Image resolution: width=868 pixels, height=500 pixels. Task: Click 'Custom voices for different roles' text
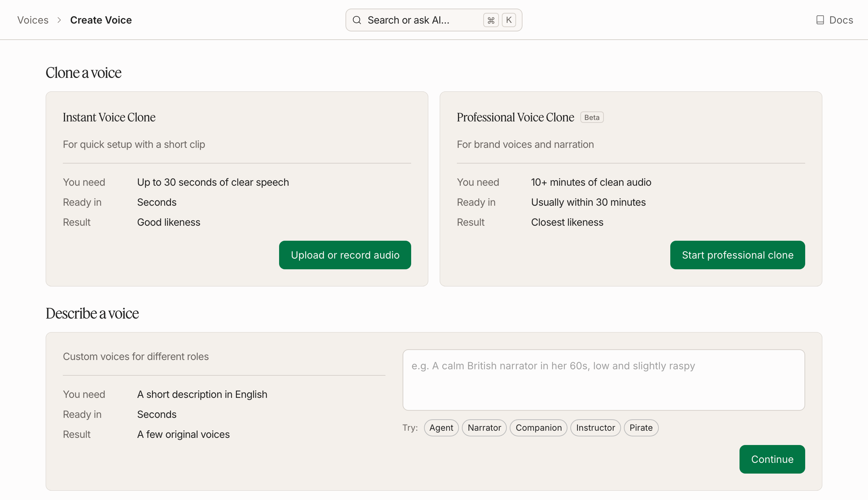click(x=136, y=356)
